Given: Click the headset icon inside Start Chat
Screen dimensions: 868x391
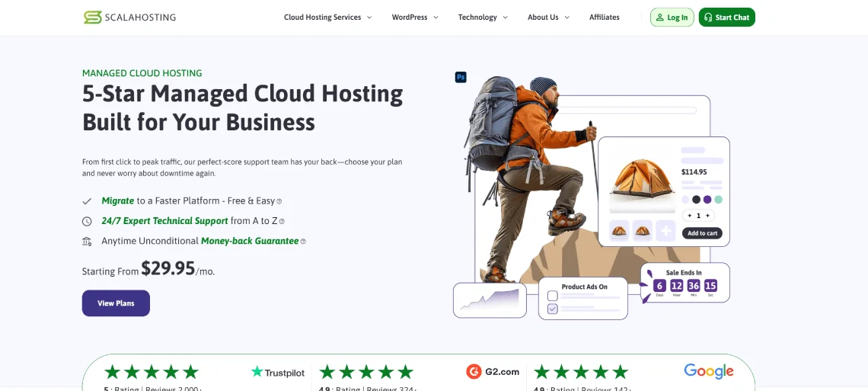Looking at the screenshot, I should pos(708,18).
